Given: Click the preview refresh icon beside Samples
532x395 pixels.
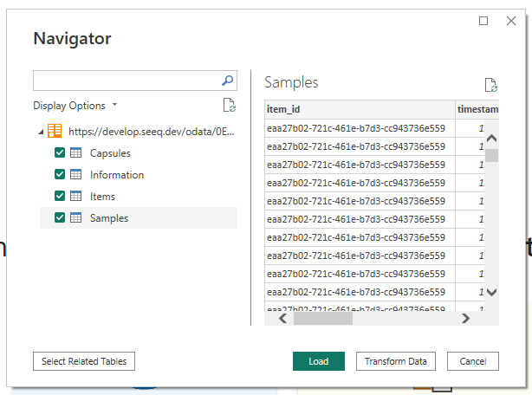Looking at the screenshot, I should click(491, 85).
